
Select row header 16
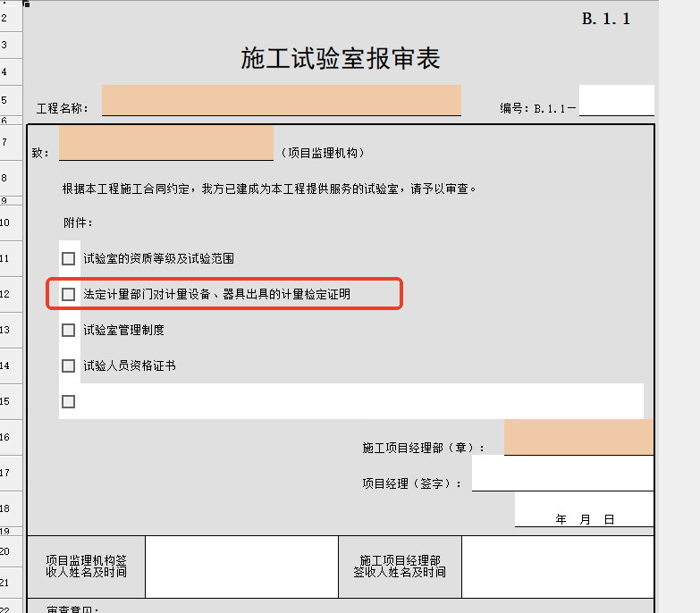point(5,438)
